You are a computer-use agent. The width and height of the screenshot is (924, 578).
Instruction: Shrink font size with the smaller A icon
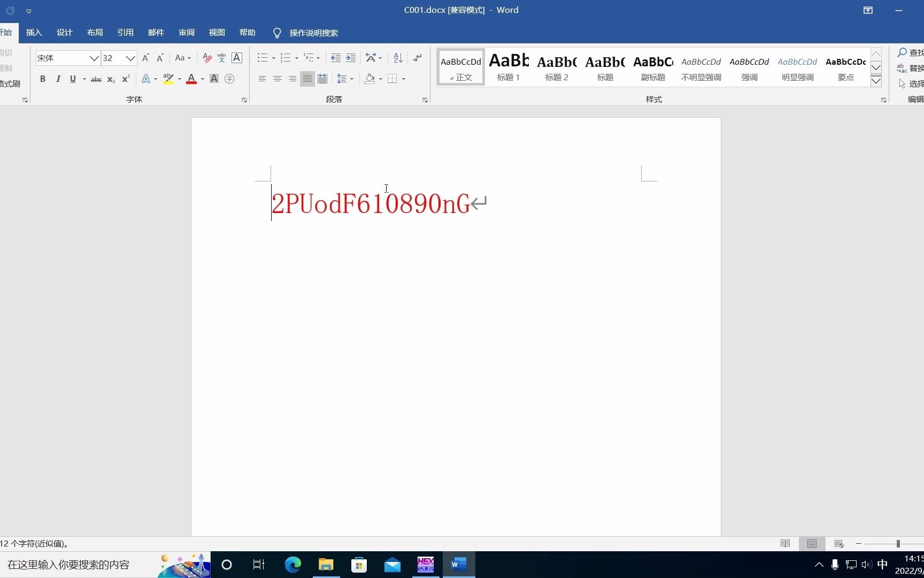tap(160, 58)
